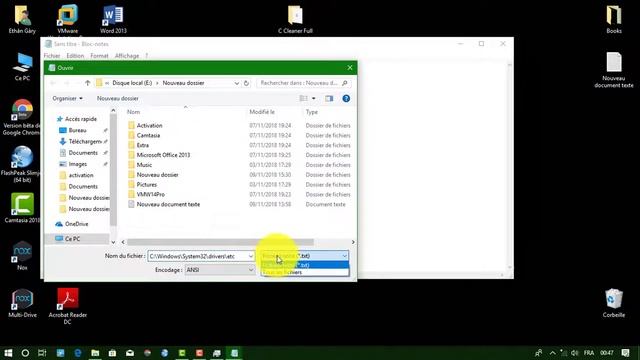The height and width of the screenshot is (360, 640).
Task: Open File Explorer from the taskbar
Action: click(x=95, y=353)
